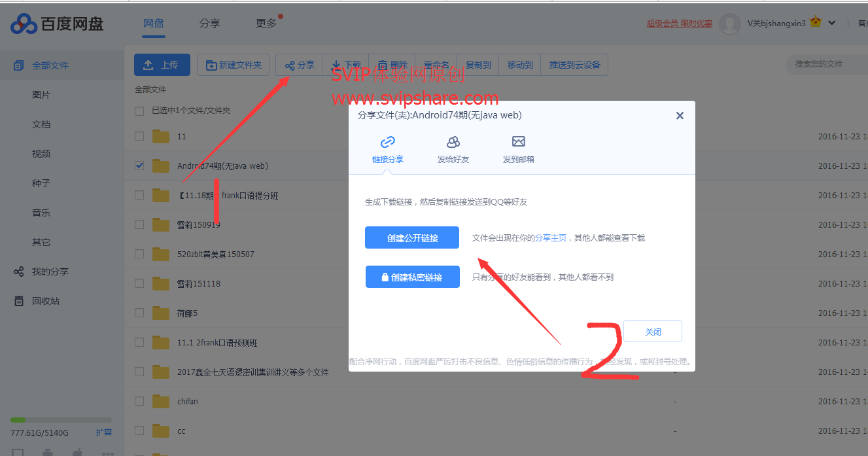The width and height of the screenshot is (868, 456).
Task: Click the 链接分享 link icon tab
Action: [388, 142]
